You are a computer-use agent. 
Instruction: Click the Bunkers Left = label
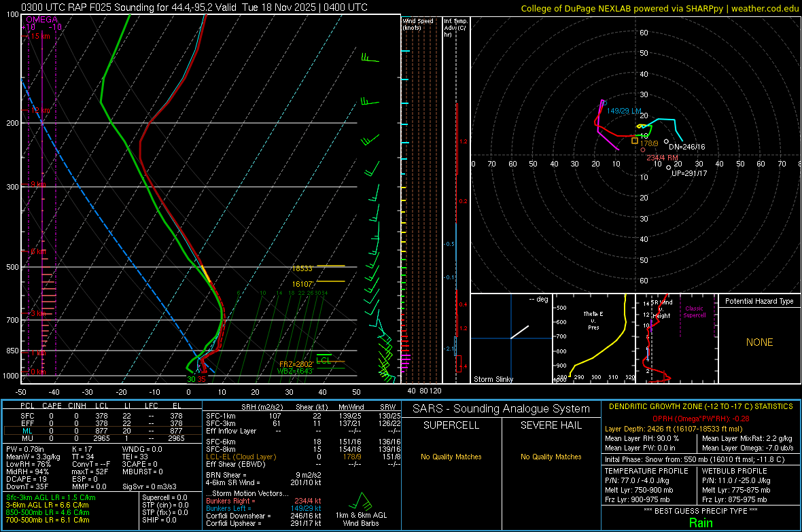click(228, 508)
